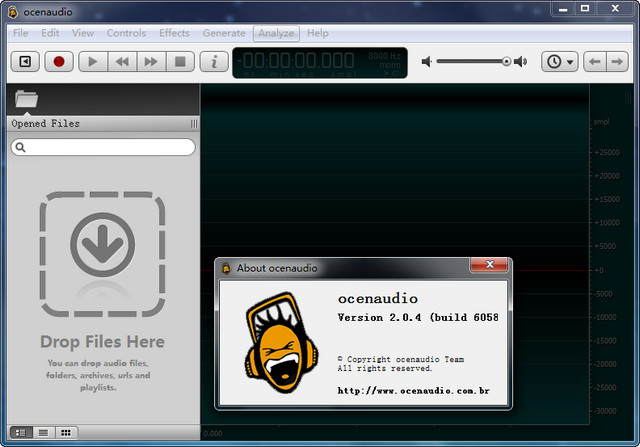The height and width of the screenshot is (447, 640).
Task: Click the ocenaudio.com.br website link
Action: pos(413,390)
